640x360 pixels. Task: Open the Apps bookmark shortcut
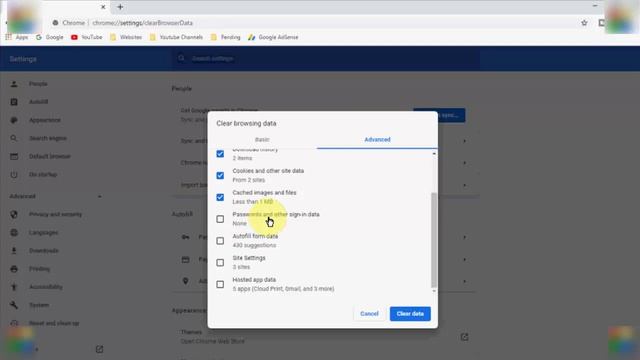click(x=17, y=37)
